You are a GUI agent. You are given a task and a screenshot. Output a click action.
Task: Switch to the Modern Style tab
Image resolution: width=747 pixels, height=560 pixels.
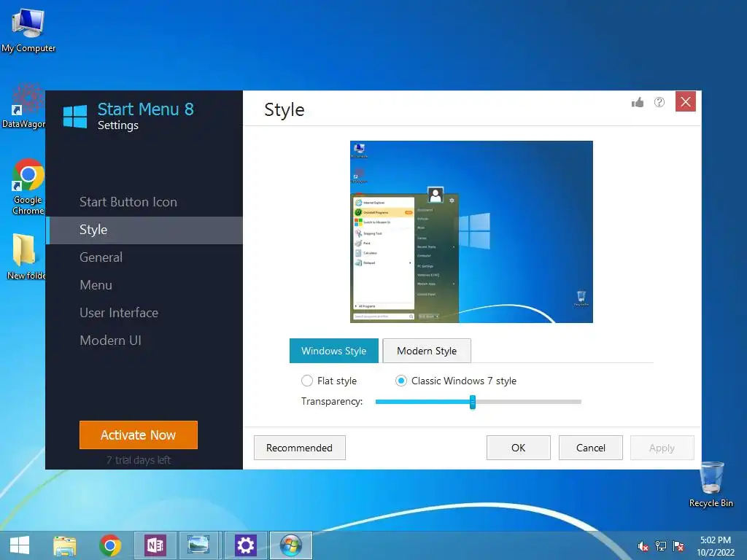[x=426, y=351]
